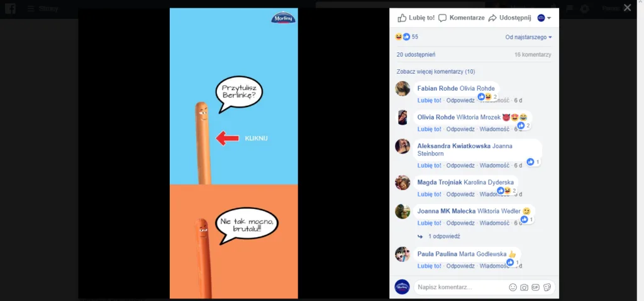Click commenter name Olivia Rohde
644x301 pixels.
[x=436, y=117]
